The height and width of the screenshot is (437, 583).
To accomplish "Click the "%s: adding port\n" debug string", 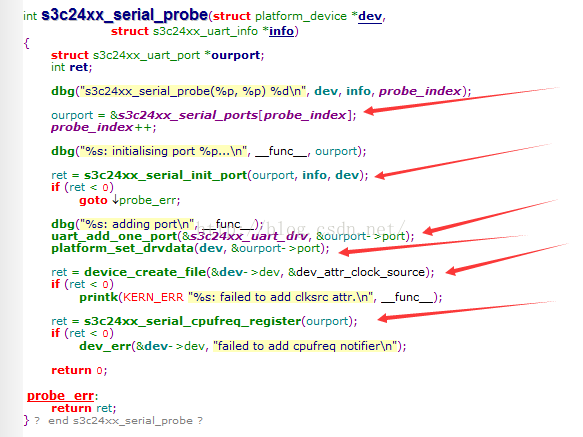I will (x=137, y=224).
